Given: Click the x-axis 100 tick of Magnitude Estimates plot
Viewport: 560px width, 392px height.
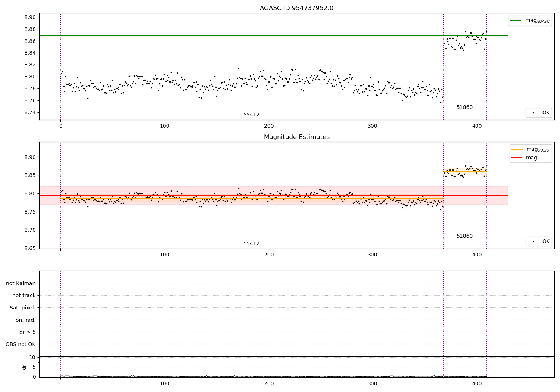Looking at the screenshot, I should point(165,255).
